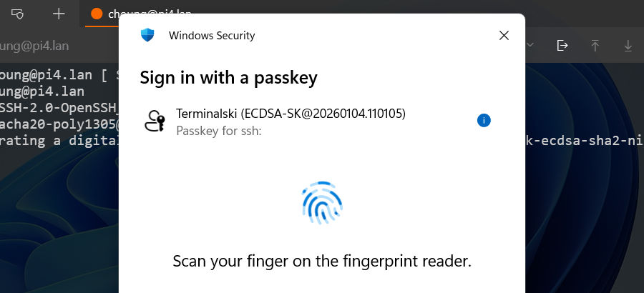Click the download arrow icon
644x293 pixels.
pyautogui.click(x=628, y=45)
